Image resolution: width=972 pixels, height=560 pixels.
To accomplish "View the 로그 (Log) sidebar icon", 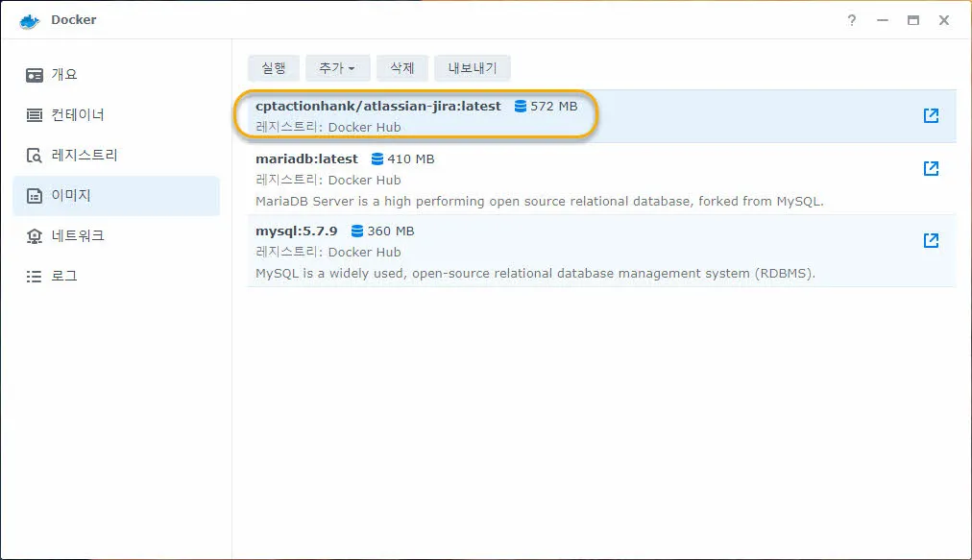I will [35, 276].
